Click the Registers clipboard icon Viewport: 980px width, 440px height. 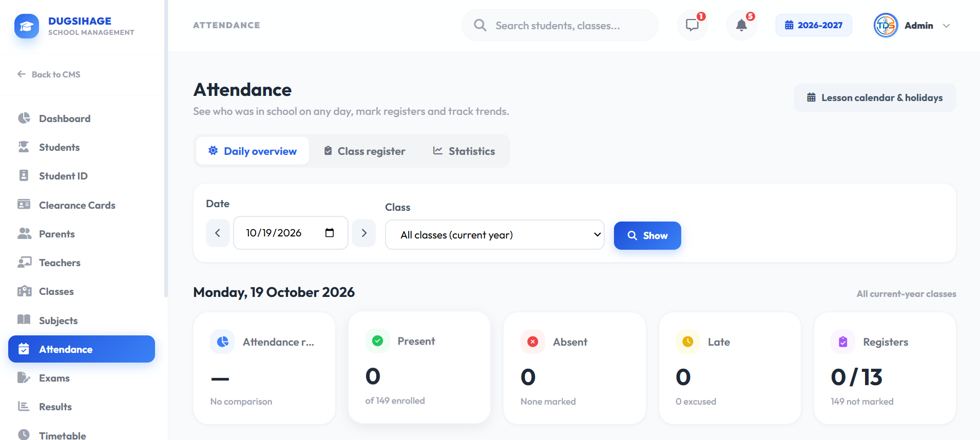pos(843,342)
